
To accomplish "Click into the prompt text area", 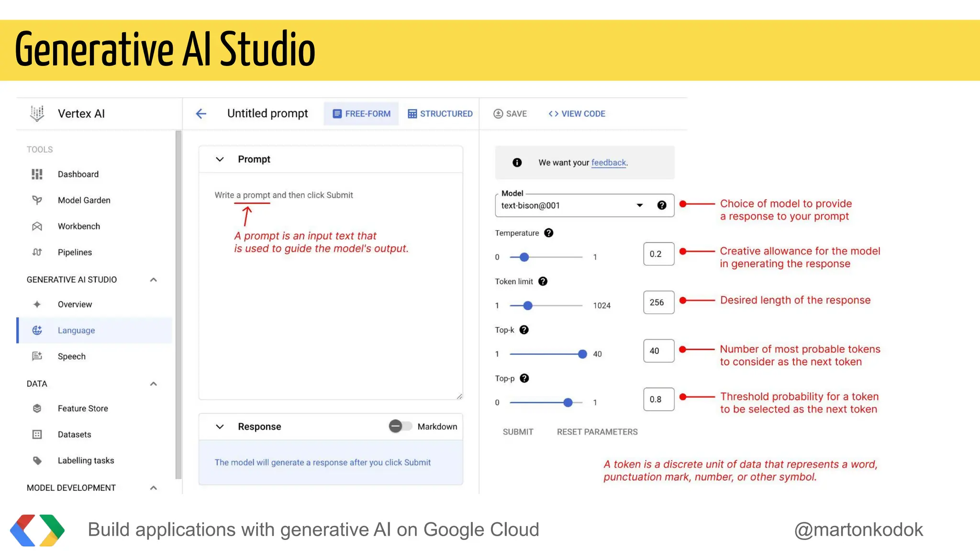I will tap(331, 286).
